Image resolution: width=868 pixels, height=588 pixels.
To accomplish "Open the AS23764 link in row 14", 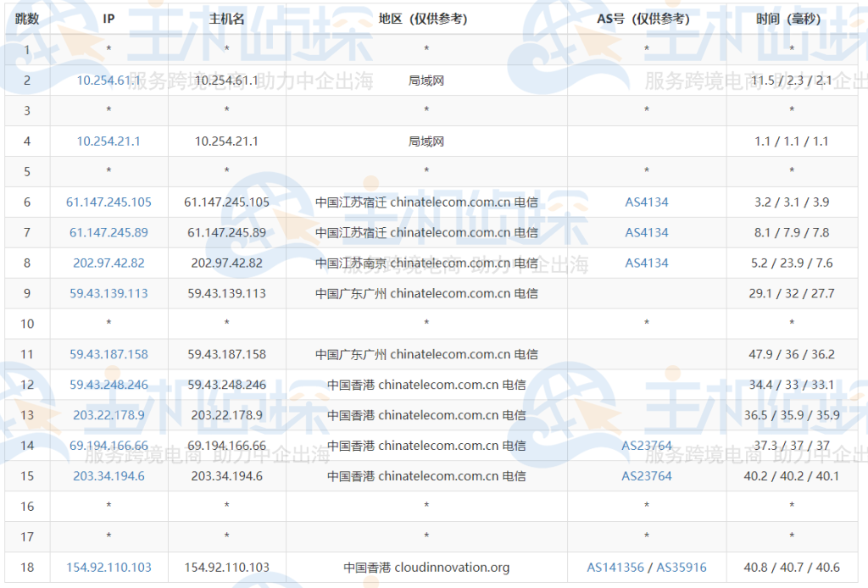I will tap(647, 445).
